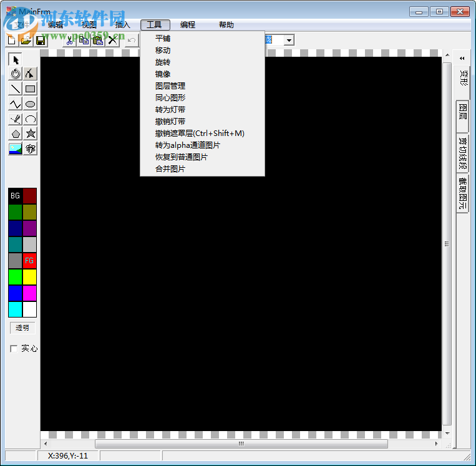476x466 pixels.
Task: Choose 合并图片 menu entry
Action: (202, 168)
